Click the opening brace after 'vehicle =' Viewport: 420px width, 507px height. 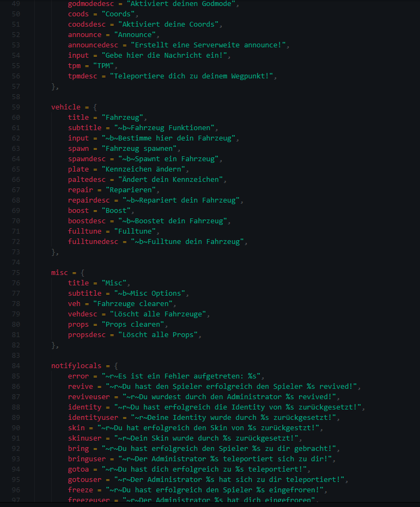95,107
